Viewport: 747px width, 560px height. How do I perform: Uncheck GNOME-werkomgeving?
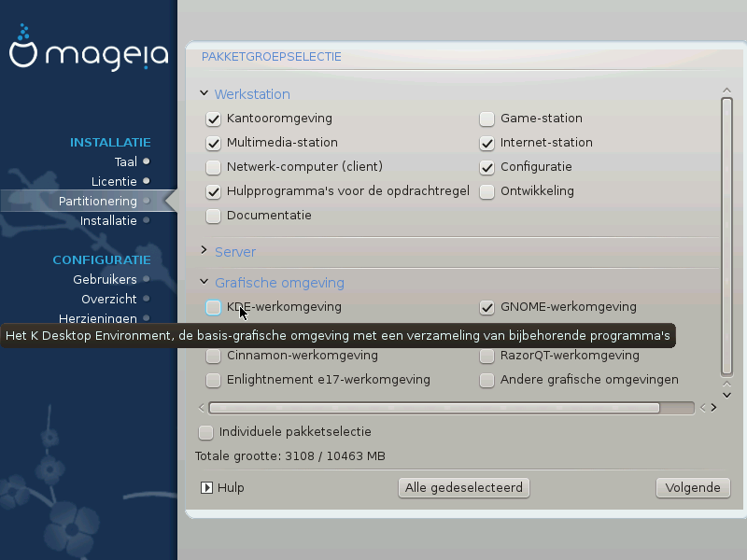click(486, 307)
